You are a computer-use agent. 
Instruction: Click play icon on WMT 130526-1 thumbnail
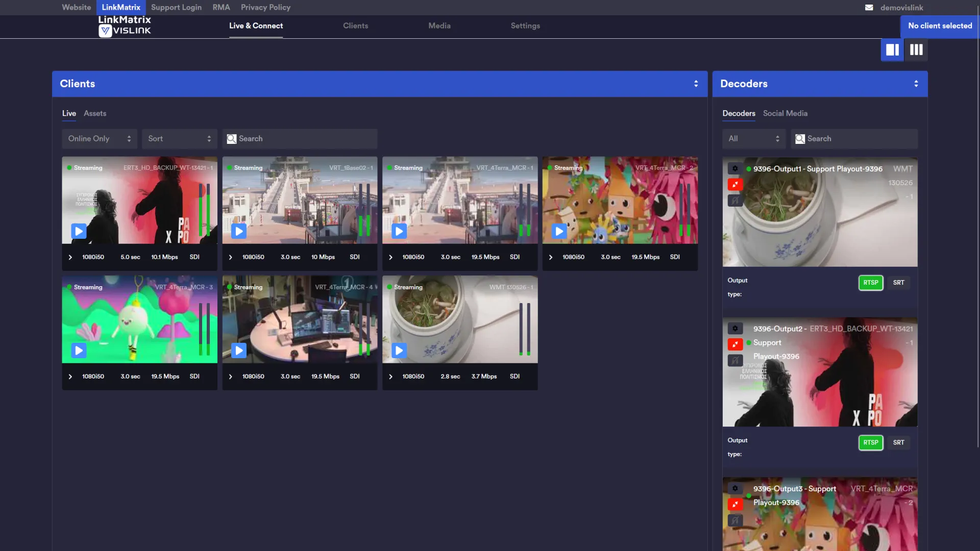click(x=399, y=350)
